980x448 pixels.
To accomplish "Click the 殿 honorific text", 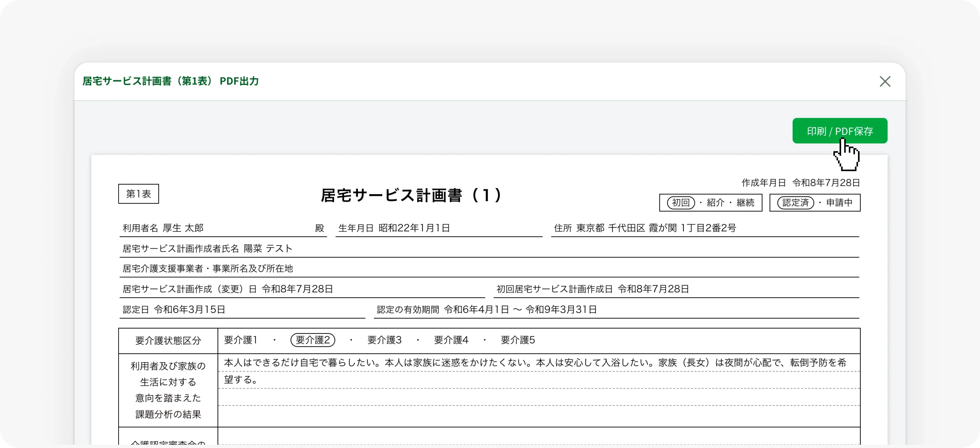I will [319, 228].
